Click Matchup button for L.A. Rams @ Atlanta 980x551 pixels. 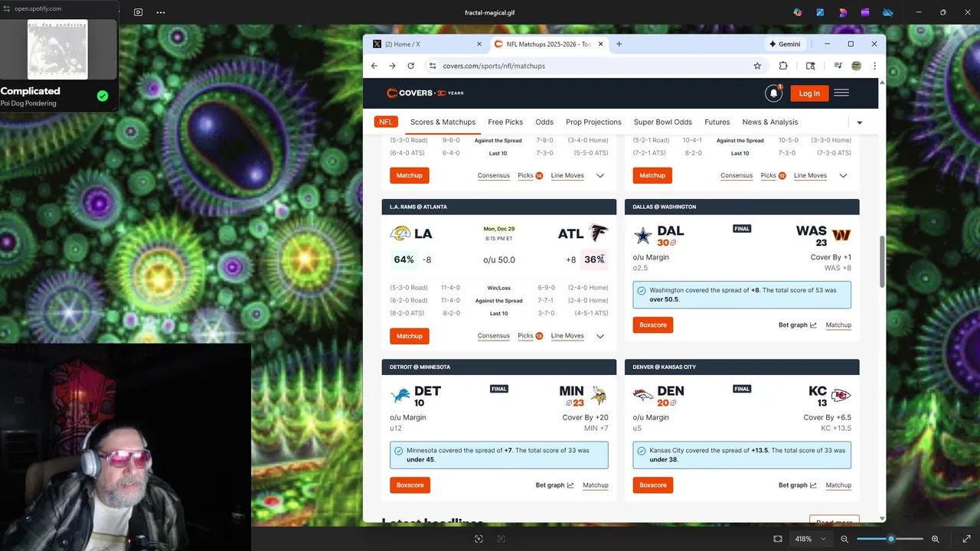coord(409,336)
